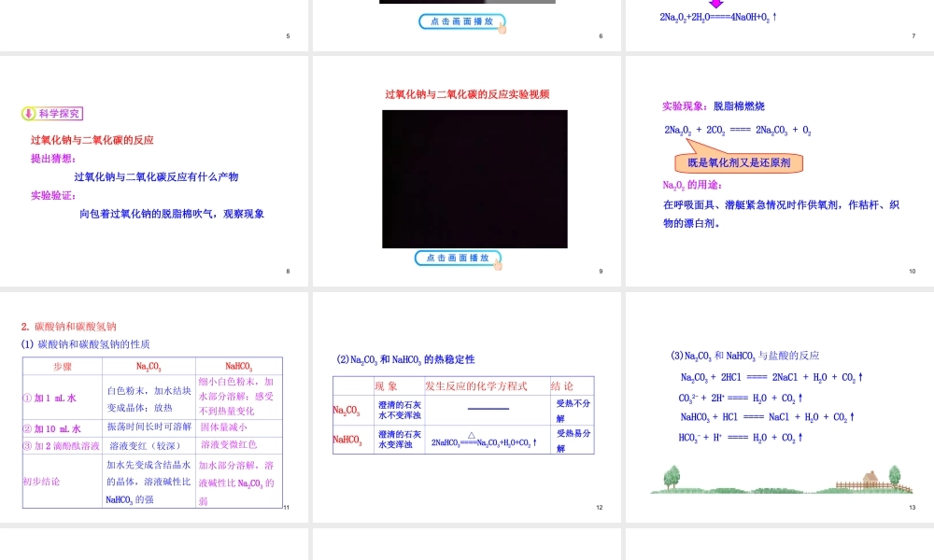Click the table row label ① 加 1 mL 水
The image size is (934, 560).
pyautogui.click(x=50, y=399)
